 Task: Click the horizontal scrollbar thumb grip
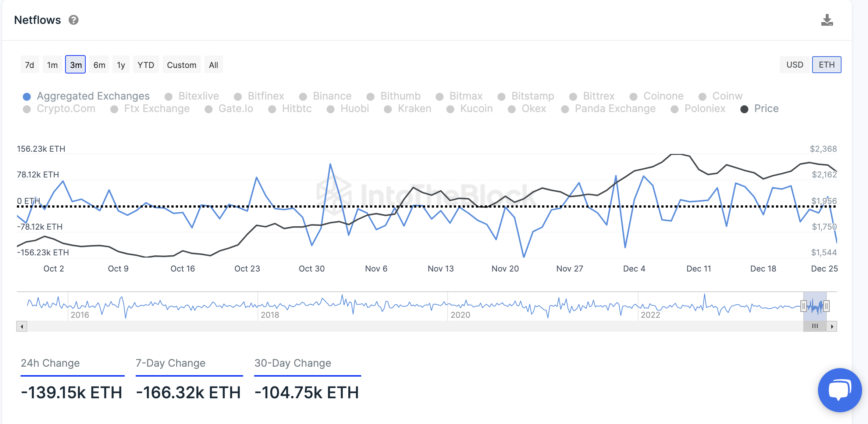pyautogui.click(x=815, y=326)
